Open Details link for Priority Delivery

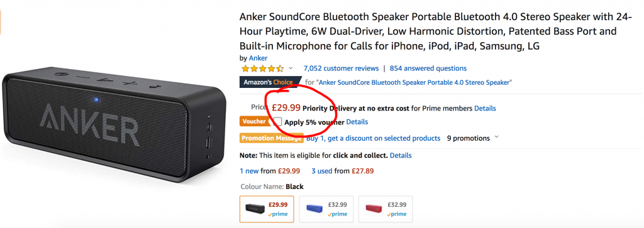pos(485,109)
